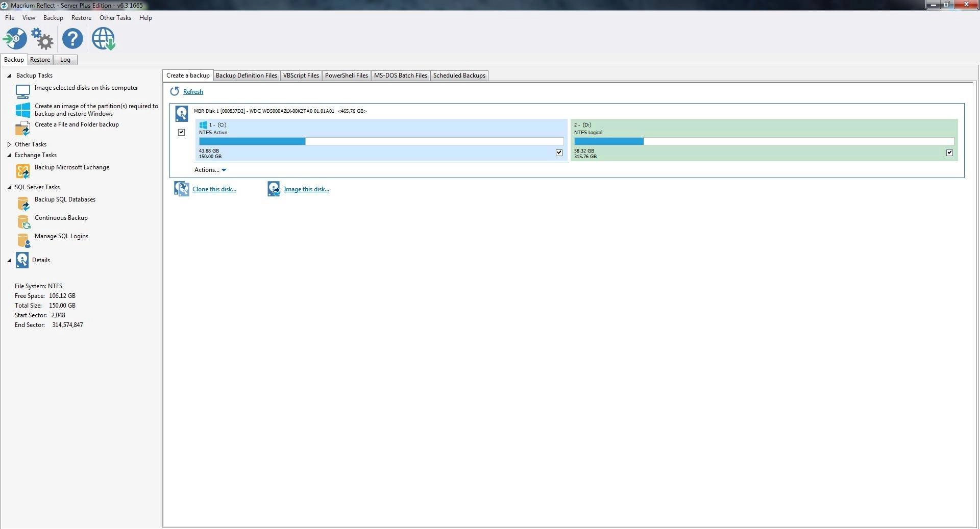Open the View menu
Image resolution: width=980 pixels, height=529 pixels.
point(29,18)
